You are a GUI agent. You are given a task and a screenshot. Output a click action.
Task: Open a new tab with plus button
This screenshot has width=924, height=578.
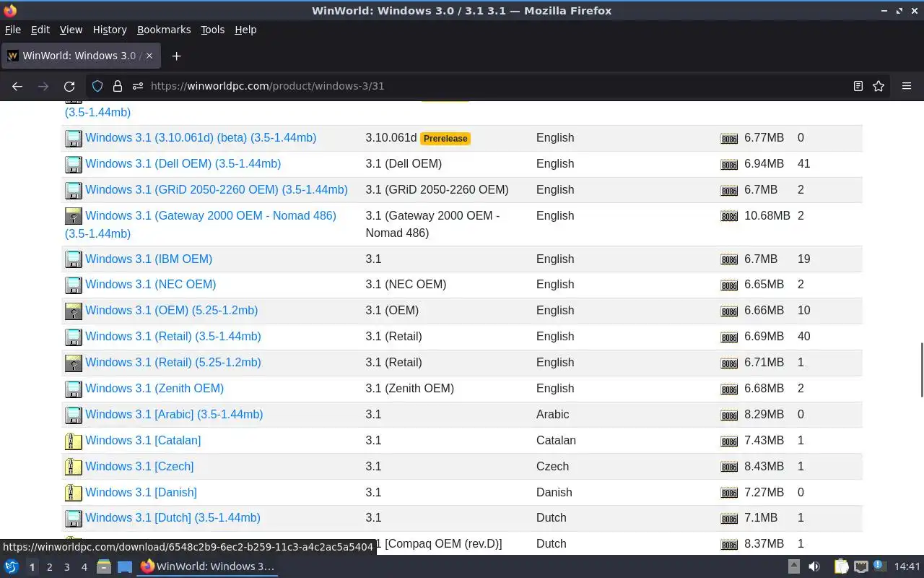(176, 56)
